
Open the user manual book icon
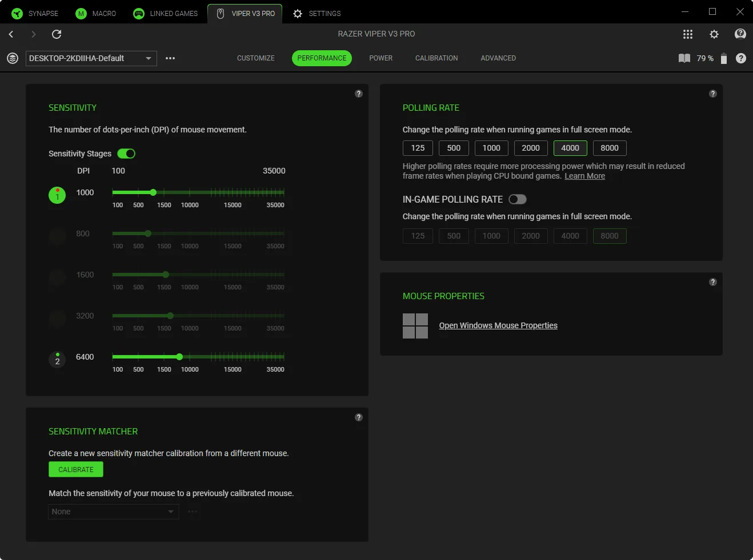[x=684, y=58]
